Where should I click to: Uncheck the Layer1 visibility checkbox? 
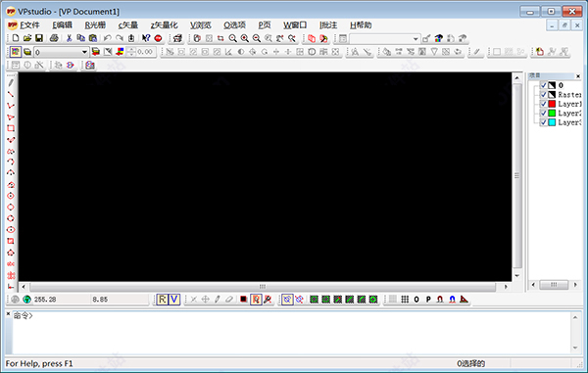point(543,104)
